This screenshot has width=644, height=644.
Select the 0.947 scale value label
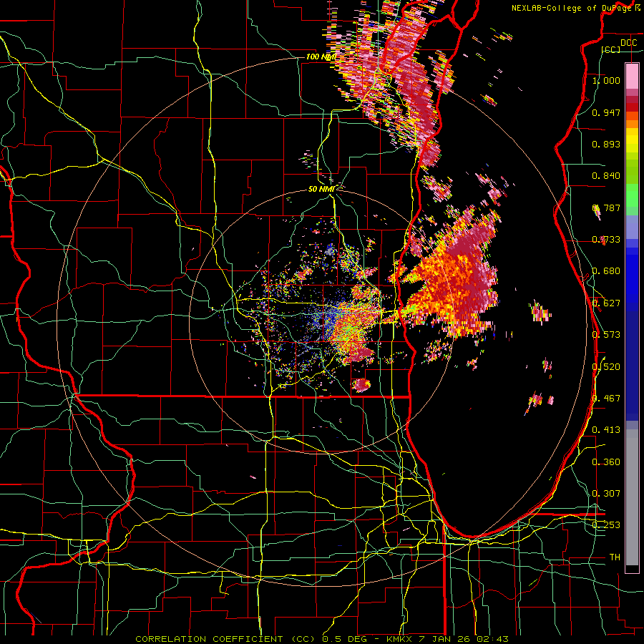click(x=606, y=112)
